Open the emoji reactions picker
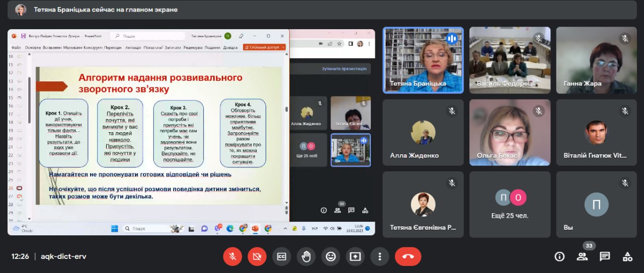The width and height of the screenshot is (644, 273). point(331,256)
